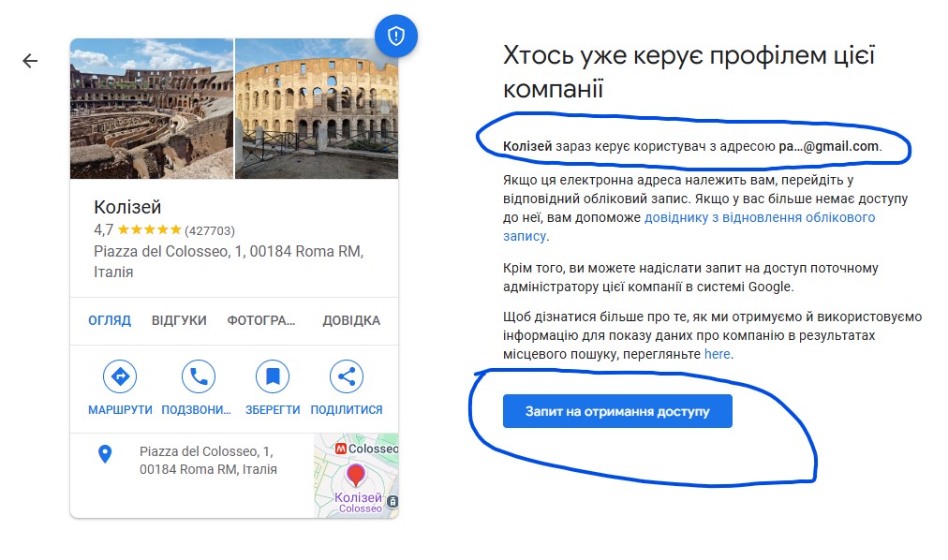Click the 4,7 rating number
The height and width of the screenshot is (560, 948).
(103, 230)
